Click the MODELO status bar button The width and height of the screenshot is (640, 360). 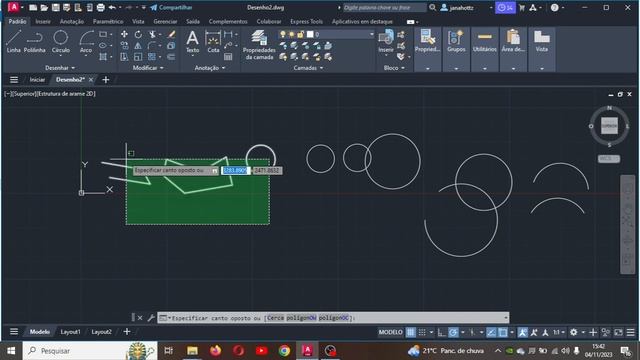coord(390,332)
